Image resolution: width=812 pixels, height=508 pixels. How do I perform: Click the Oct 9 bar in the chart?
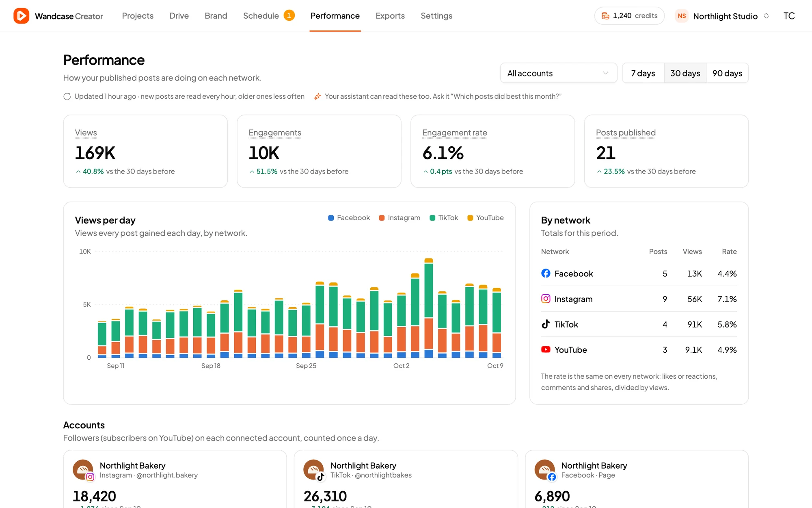click(x=497, y=323)
